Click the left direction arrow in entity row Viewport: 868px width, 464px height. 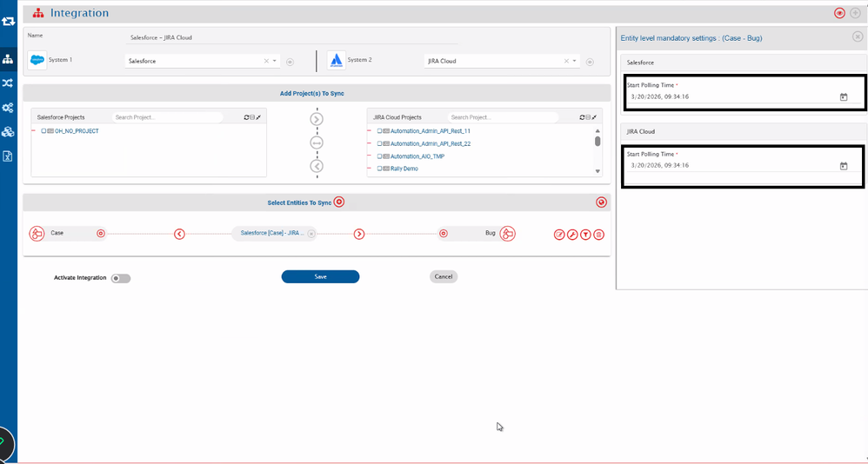[x=179, y=234]
